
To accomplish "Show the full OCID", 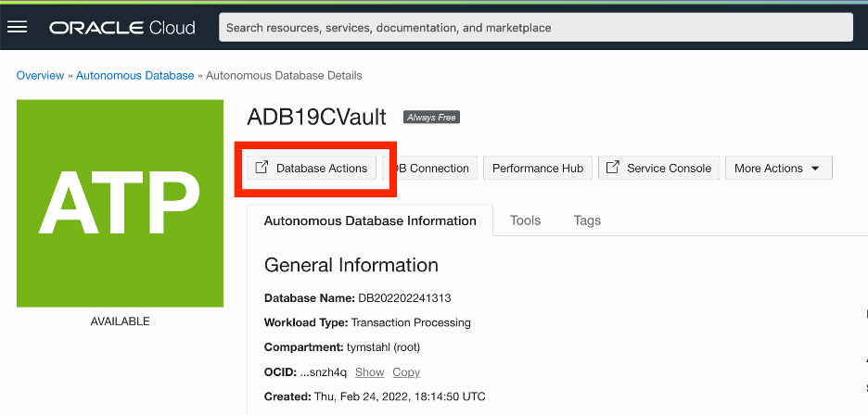I will pos(369,372).
